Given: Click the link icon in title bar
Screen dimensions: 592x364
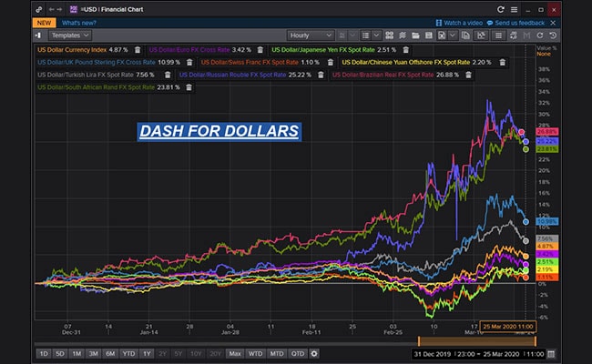Looking at the screenshot, I should click(x=39, y=9).
